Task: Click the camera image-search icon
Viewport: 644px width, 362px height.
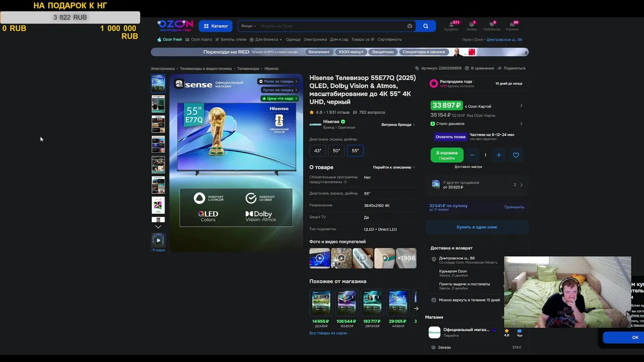Action: 410,26
